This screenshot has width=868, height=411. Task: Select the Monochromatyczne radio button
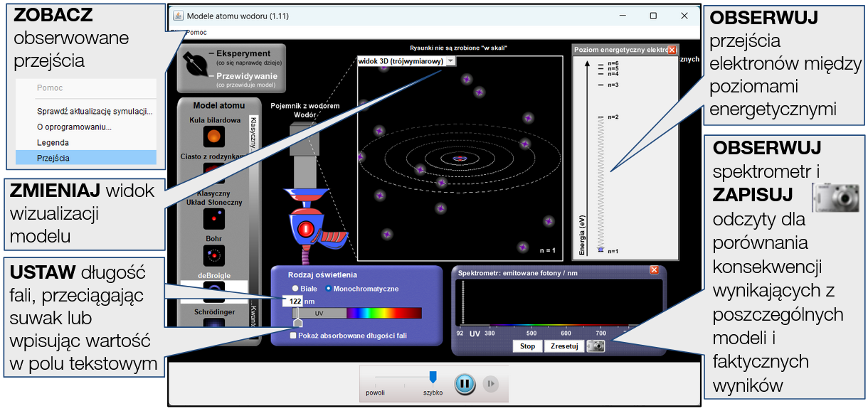click(328, 289)
